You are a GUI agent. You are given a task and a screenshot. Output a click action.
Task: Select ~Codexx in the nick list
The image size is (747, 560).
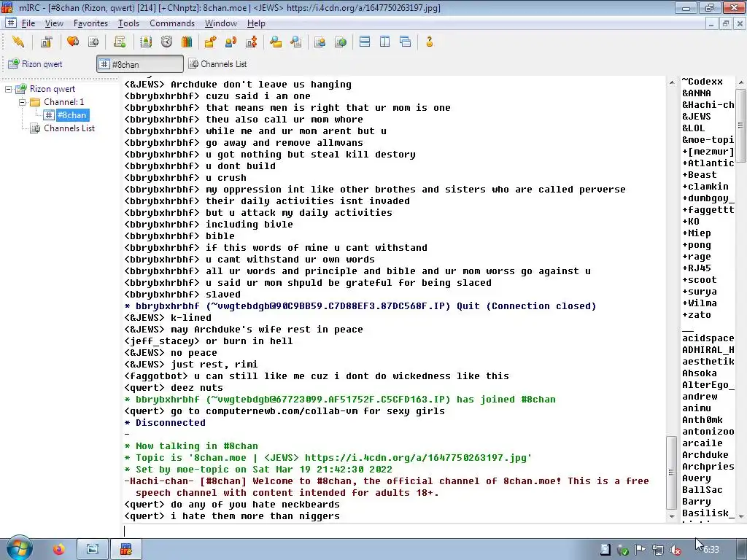(702, 82)
